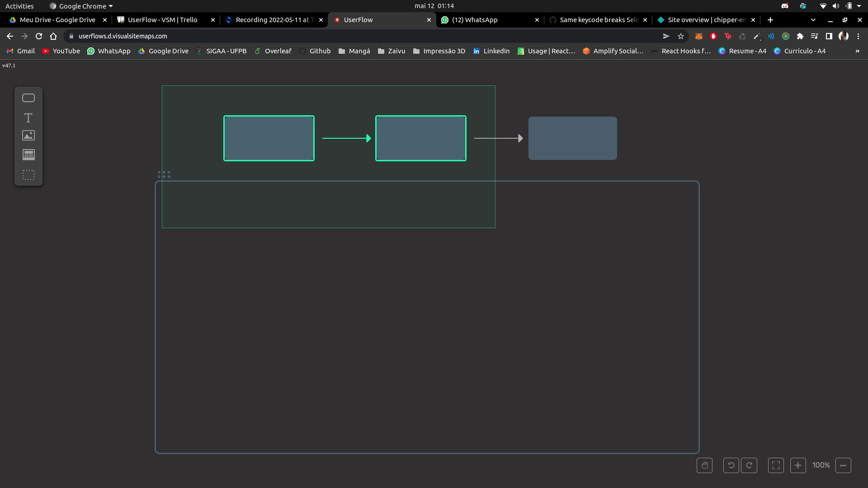This screenshot has width=868, height=488.
Task: Activate the marquee selection tool
Action: click(28, 175)
